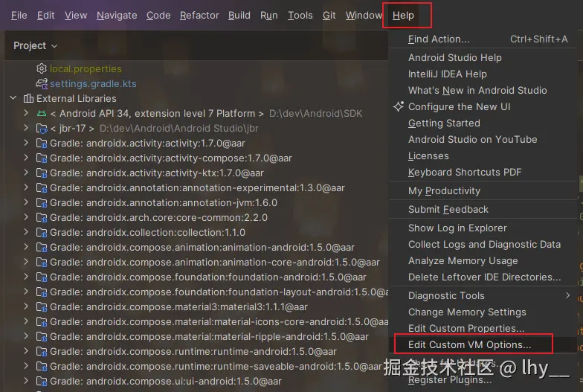Click the Gradle icon of settings.gradle.kts

coord(42,83)
